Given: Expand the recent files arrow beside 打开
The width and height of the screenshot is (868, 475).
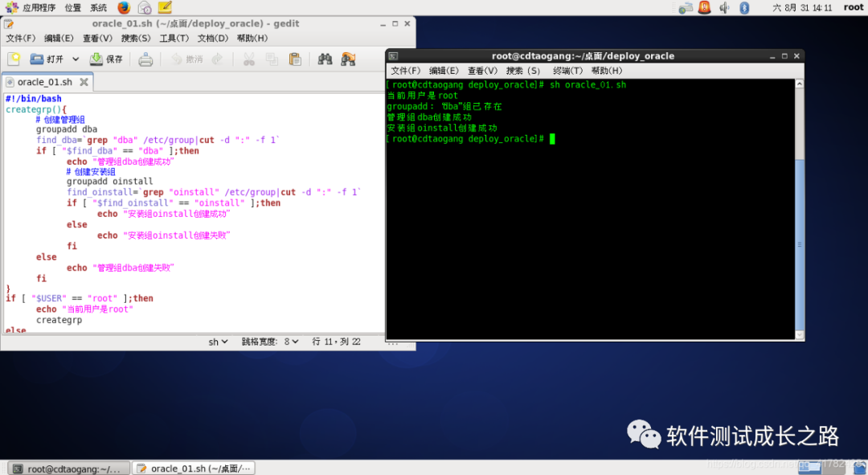Looking at the screenshot, I should (x=76, y=59).
